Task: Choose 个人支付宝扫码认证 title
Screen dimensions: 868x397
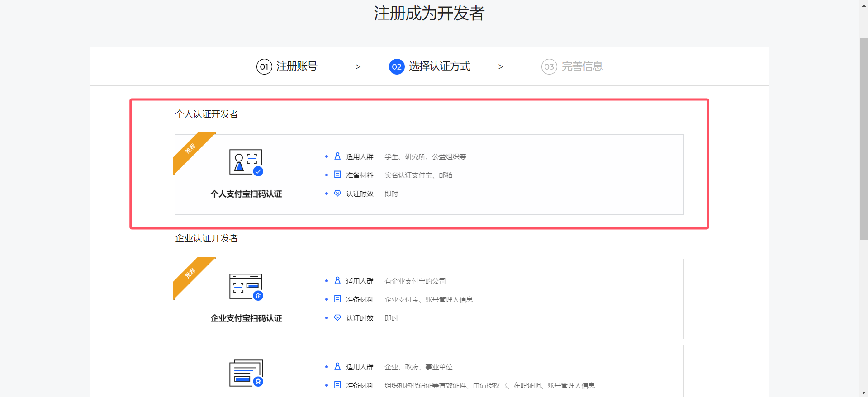Action: click(x=246, y=194)
